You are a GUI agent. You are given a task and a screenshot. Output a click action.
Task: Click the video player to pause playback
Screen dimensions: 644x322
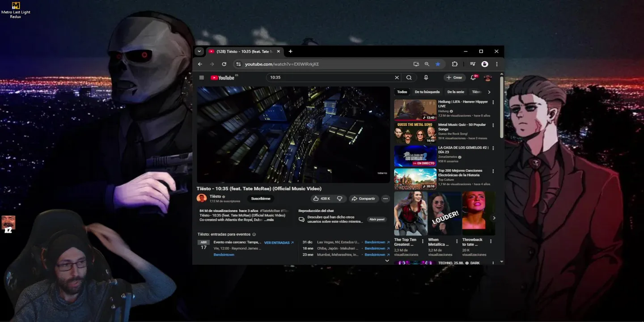coord(293,135)
